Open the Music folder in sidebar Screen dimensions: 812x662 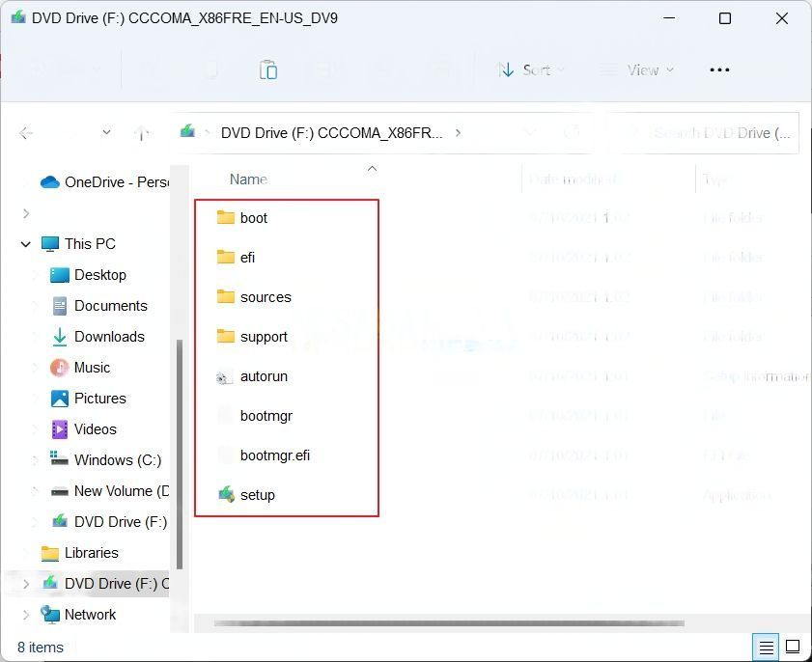pos(80,368)
